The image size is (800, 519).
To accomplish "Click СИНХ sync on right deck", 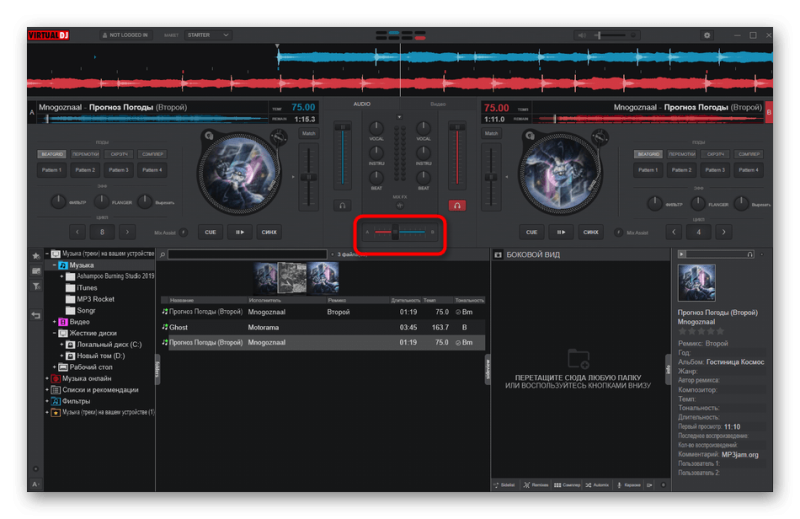I will tap(591, 232).
